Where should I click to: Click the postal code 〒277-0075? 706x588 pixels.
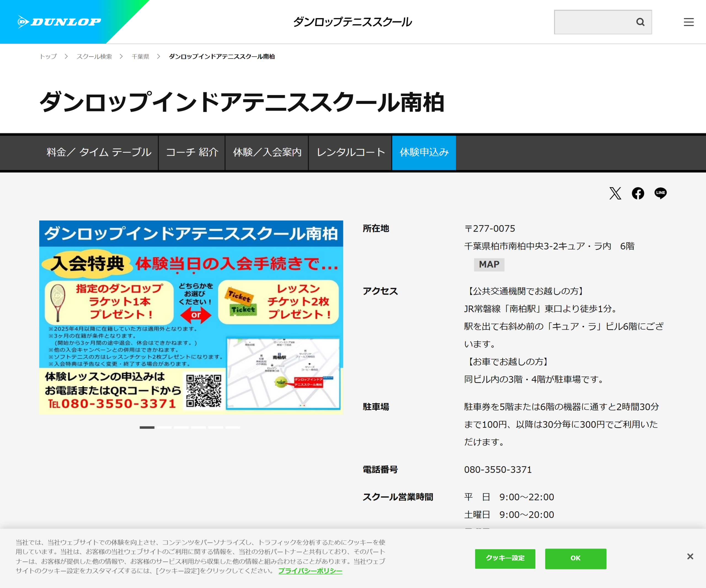point(490,229)
